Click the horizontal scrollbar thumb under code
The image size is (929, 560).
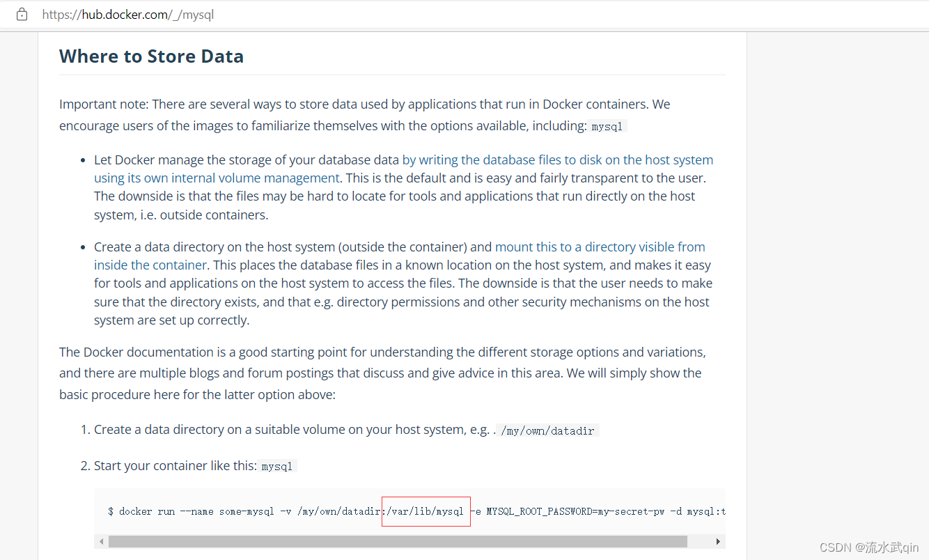398,541
